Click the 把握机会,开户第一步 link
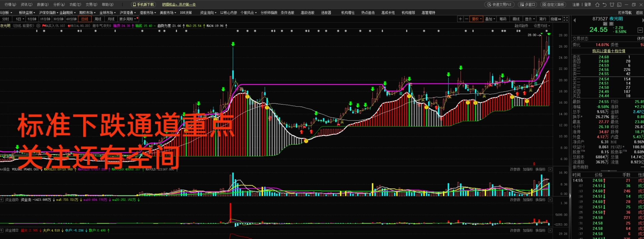The image size is (644, 239). [179, 4]
